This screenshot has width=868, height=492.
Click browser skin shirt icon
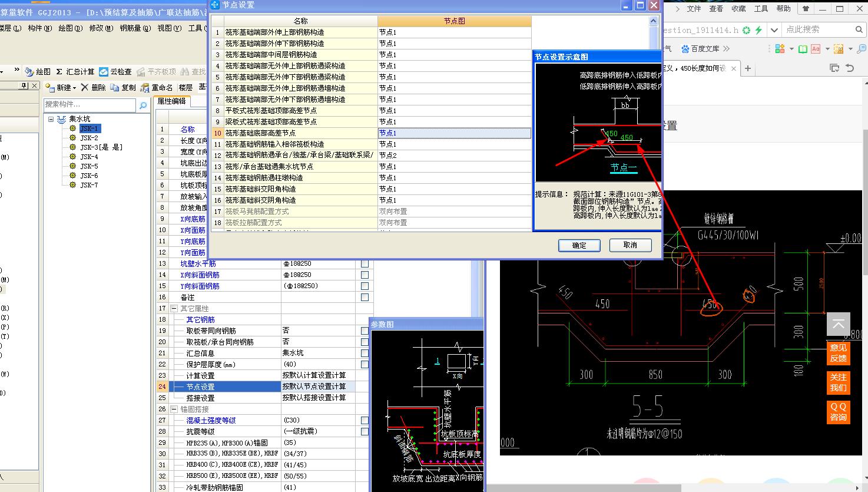pos(806,9)
